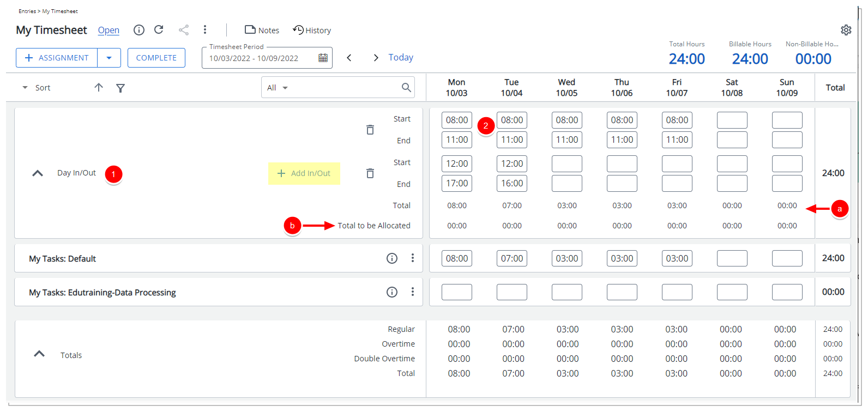Click the ascending sort arrow icon
The width and height of the screenshot is (868, 412).
99,87
